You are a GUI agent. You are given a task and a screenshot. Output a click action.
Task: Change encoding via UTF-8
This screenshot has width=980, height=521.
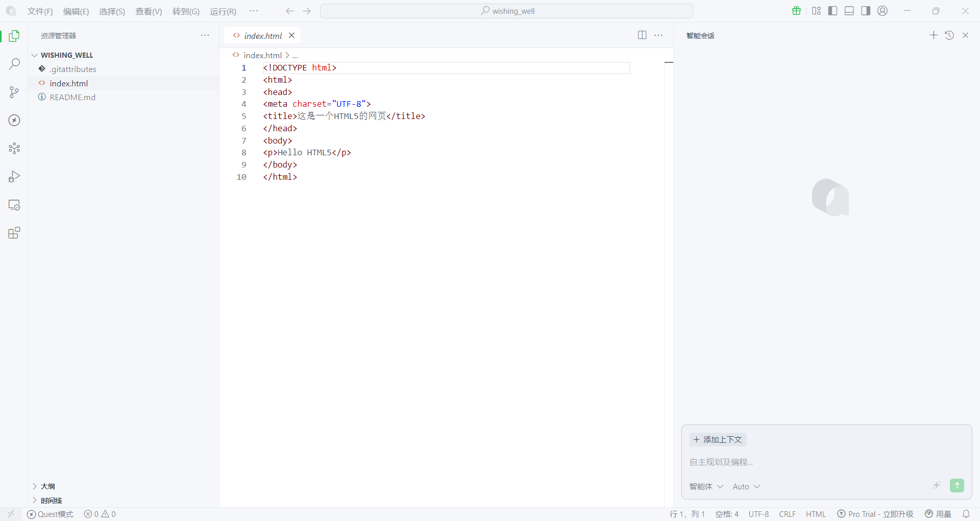click(758, 514)
